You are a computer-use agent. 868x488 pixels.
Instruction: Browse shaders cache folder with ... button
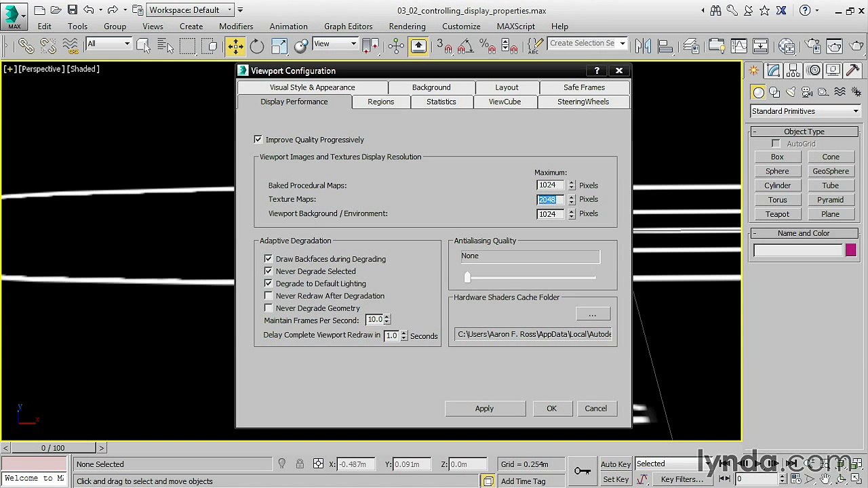click(x=593, y=314)
